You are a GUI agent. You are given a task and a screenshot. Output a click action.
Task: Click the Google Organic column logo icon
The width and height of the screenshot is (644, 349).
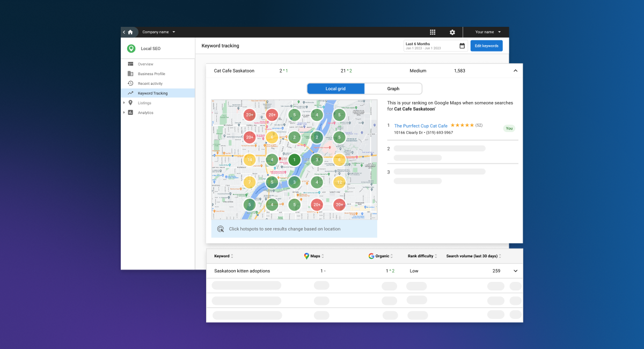[371, 256]
